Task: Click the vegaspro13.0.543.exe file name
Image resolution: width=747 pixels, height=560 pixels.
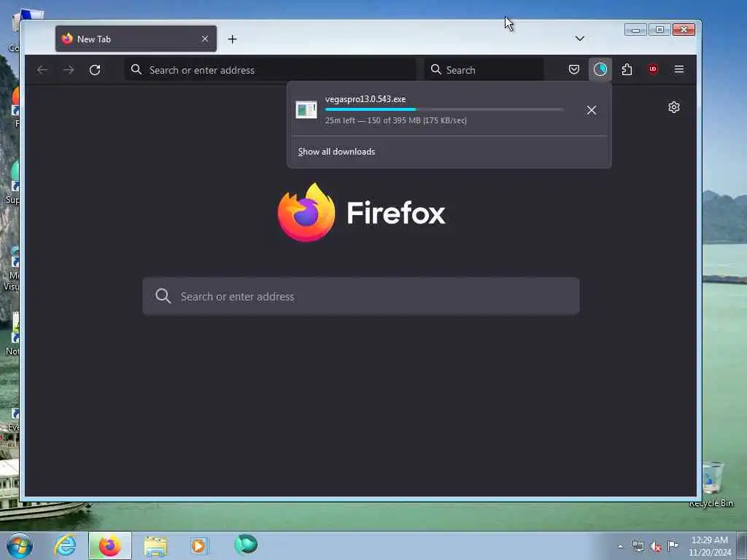Action: coord(365,99)
